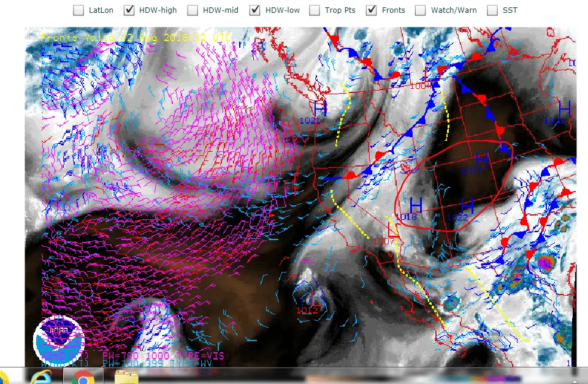Viewport: 588px width, 384px height.
Task: Turn on the HDW-mid checkbox
Action: point(193,10)
